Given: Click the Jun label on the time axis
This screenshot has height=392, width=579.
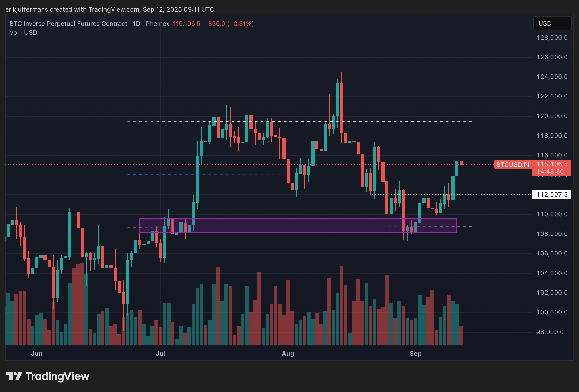Looking at the screenshot, I should point(37,354).
